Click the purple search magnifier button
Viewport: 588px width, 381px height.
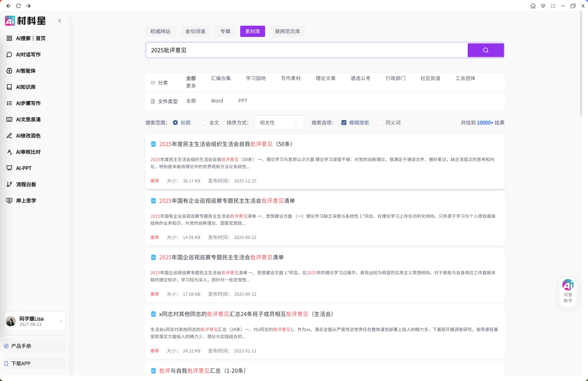(486, 50)
